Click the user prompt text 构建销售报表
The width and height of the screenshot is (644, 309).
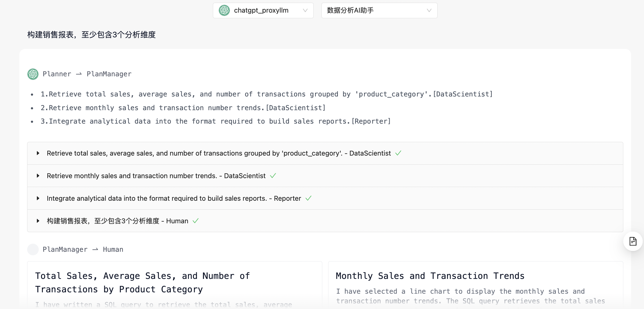click(91, 35)
